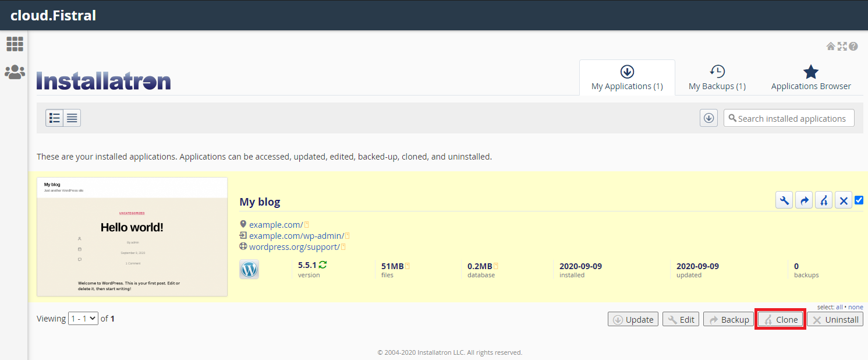Open the My blog site thumbnail
This screenshot has width=868, height=360.
(132, 237)
